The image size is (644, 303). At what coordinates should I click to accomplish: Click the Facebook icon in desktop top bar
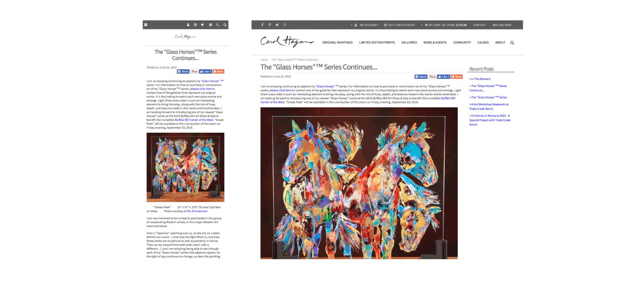point(262,25)
